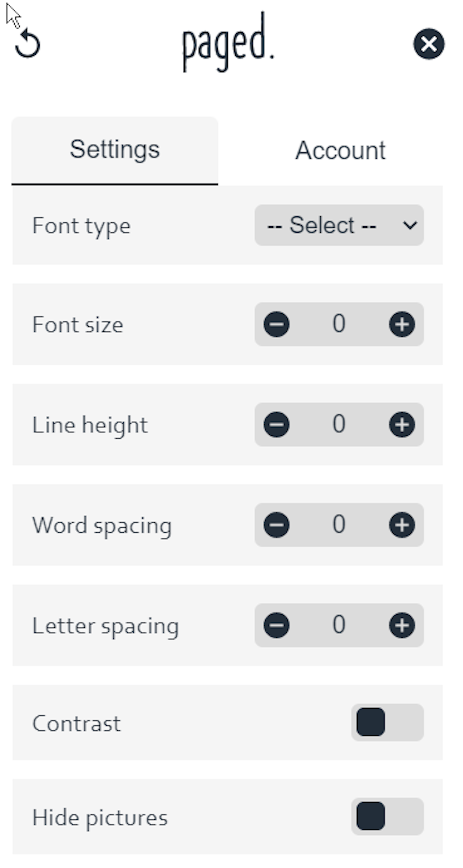Click the Font size value field
The height and width of the screenshot is (868, 463).
[339, 324]
